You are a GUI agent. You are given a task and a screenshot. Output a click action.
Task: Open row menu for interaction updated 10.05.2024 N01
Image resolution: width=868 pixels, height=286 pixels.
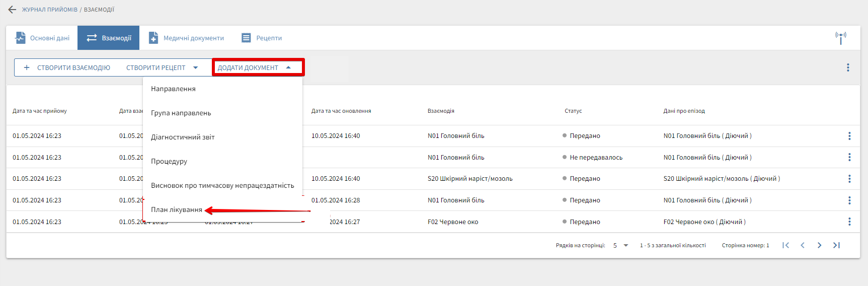pos(849,136)
